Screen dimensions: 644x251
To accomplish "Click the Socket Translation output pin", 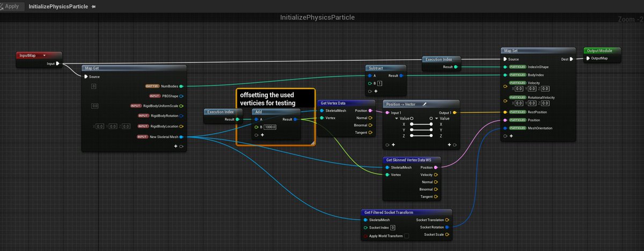I will 448,220.
